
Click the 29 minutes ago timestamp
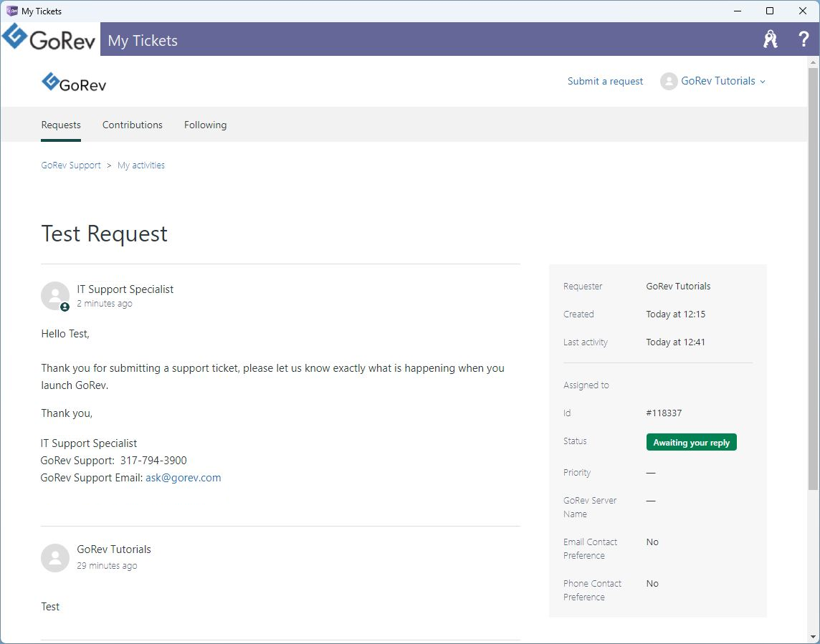[x=107, y=566]
